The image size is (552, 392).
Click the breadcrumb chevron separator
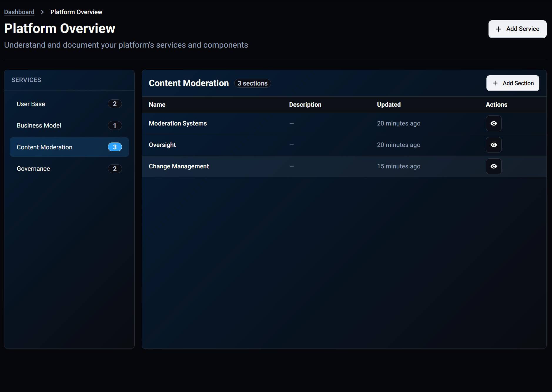pyautogui.click(x=42, y=12)
